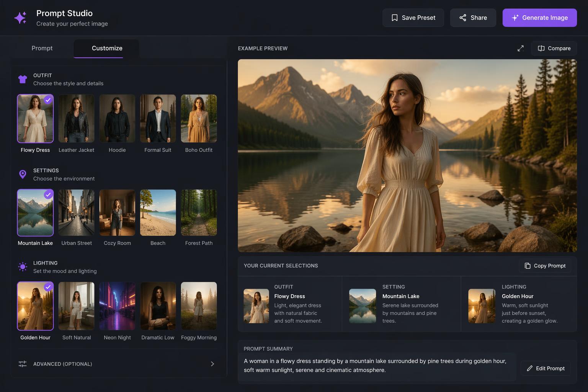Expand the Advanced (Optional) chevron
This screenshot has width=588, height=392.
(x=212, y=364)
